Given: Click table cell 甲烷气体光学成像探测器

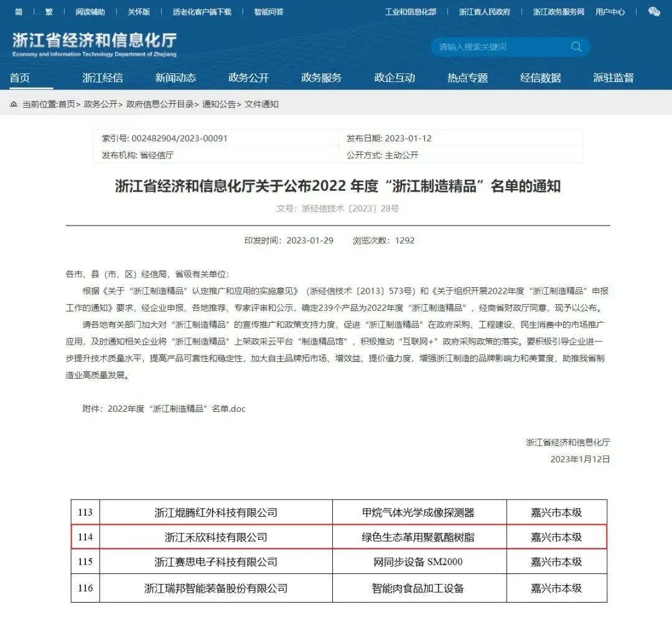Looking at the screenshot, I should (x=418, y=512).
